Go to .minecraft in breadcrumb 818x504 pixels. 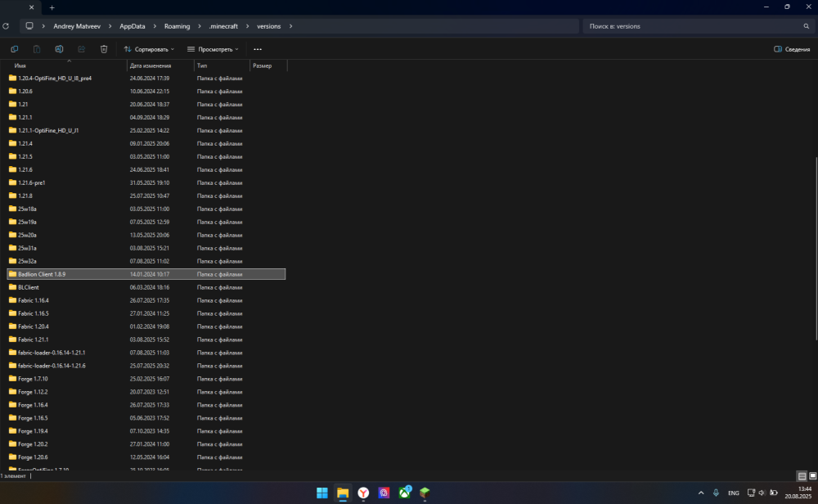coord(223,26)
